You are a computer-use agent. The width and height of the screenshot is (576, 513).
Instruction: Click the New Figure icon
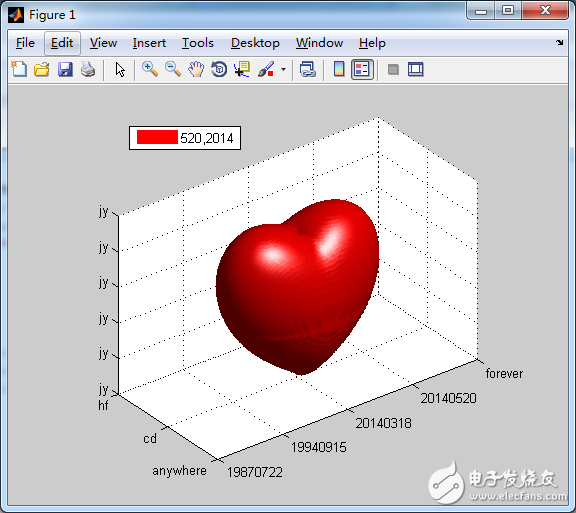pyautogui.click(x=19, y=69)
